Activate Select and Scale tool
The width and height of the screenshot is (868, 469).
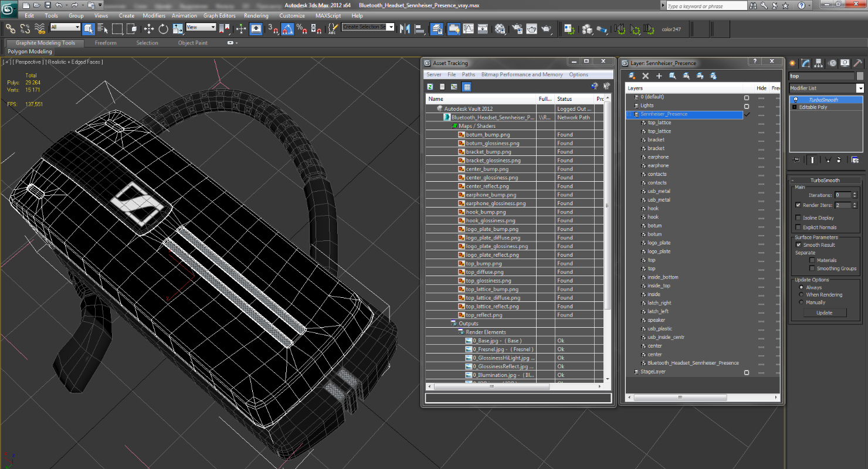177,28
